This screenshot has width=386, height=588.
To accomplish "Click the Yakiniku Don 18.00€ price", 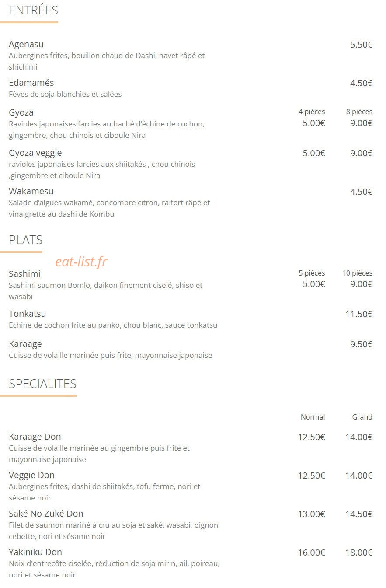I will [x=359, y=553].
